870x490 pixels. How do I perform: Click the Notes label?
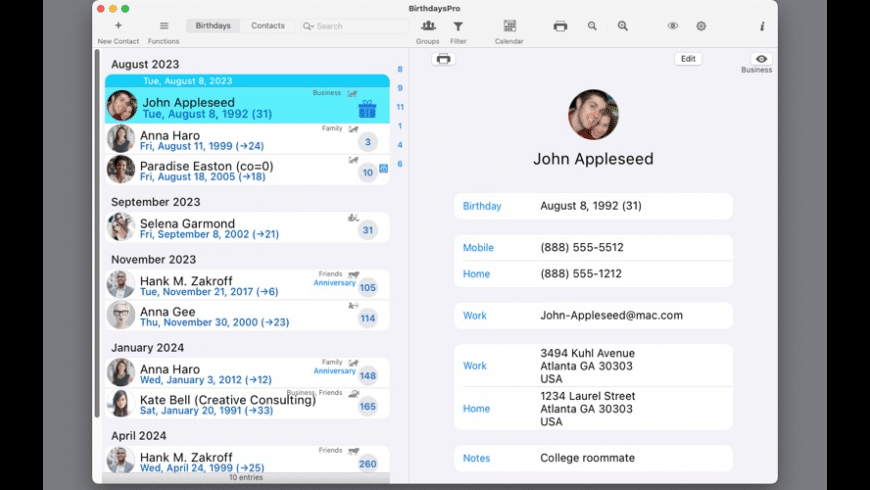[x=476, y=458]
